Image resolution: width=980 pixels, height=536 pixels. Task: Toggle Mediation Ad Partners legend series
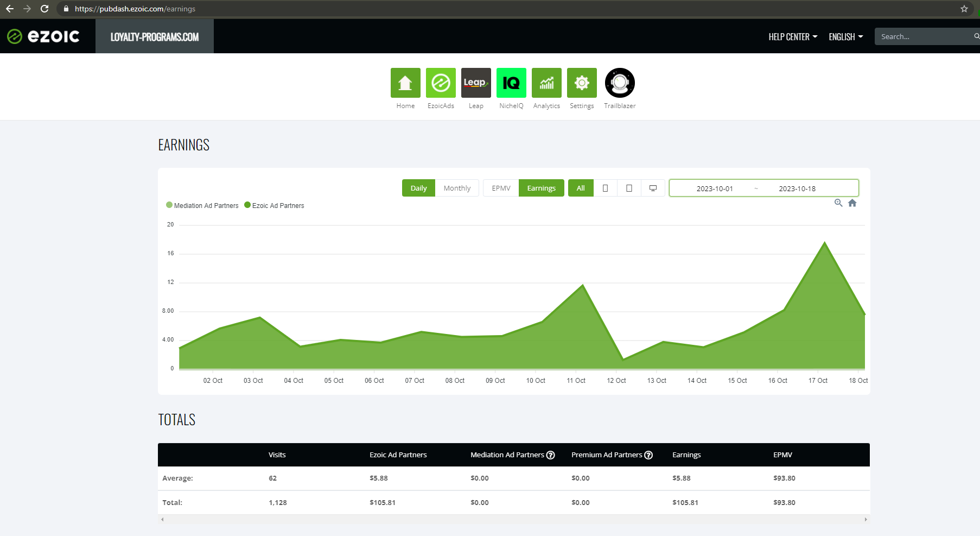click(202, 205)
